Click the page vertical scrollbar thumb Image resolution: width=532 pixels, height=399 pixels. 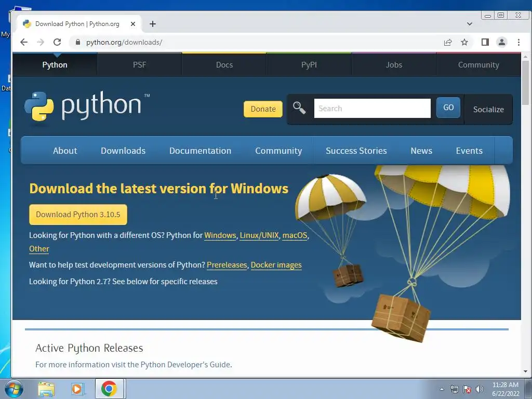525,83
